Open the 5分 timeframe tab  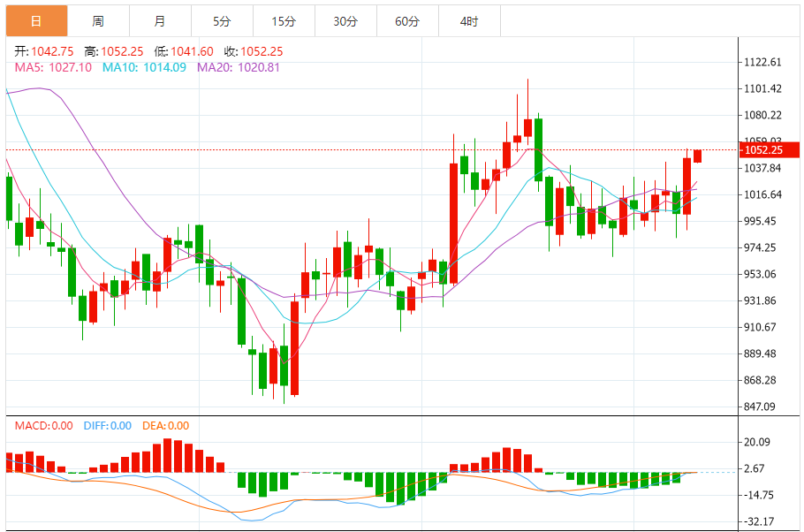[222, 21]
